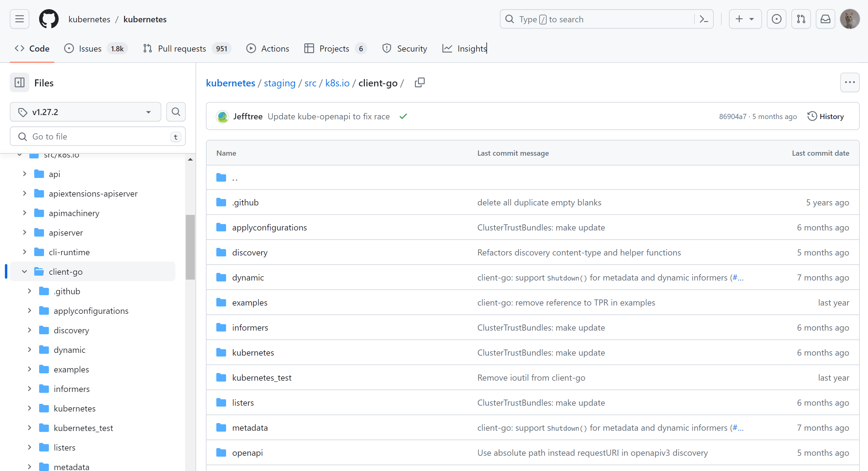This screenshot has width=868, height=471.
Task: Open the Insights tab
Action: 465,49
